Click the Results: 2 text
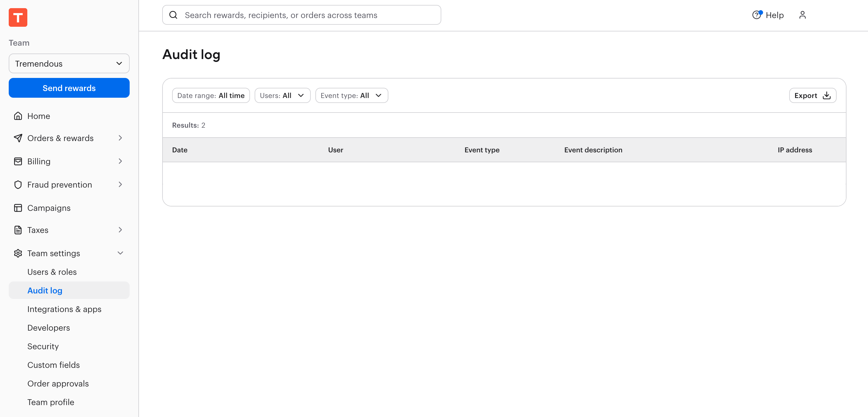The width and height of the screenshot is (868, 417). point(188,125)
